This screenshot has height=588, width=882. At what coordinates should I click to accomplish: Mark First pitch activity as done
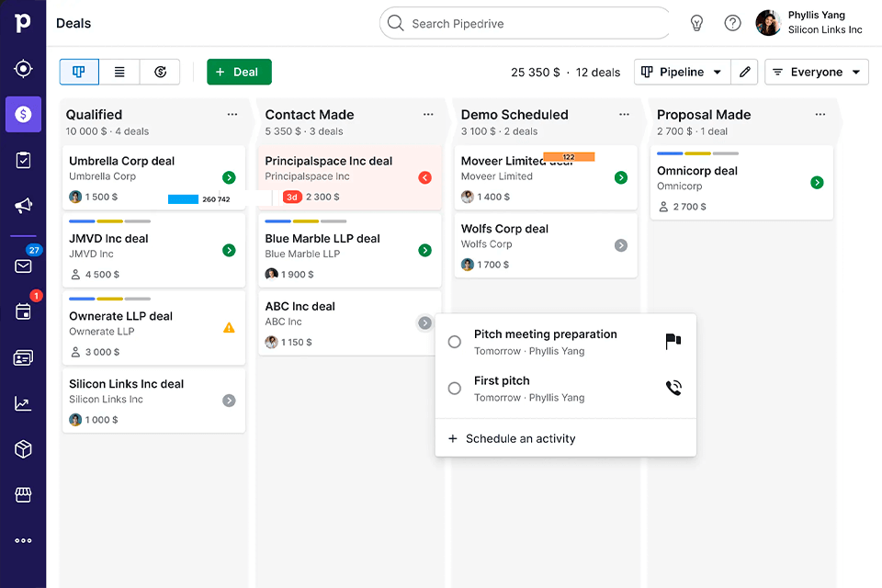tap(455, 389)
